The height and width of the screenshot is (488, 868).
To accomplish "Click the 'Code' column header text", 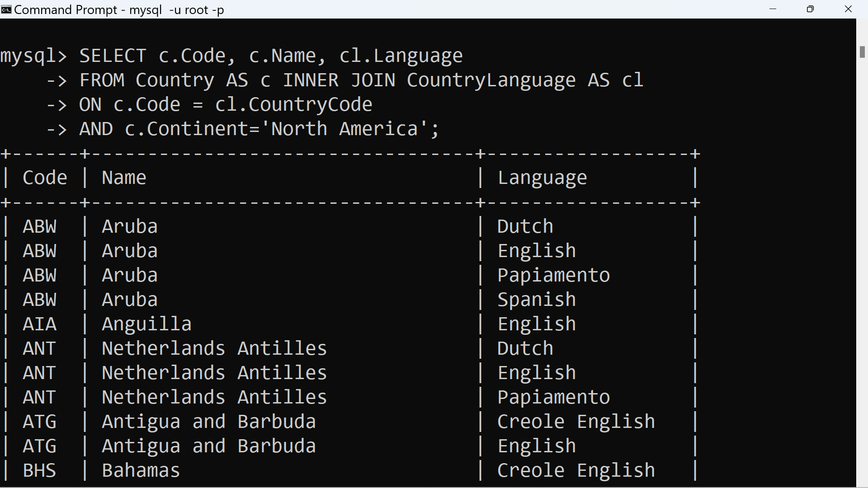I will (x=45, y=178).
